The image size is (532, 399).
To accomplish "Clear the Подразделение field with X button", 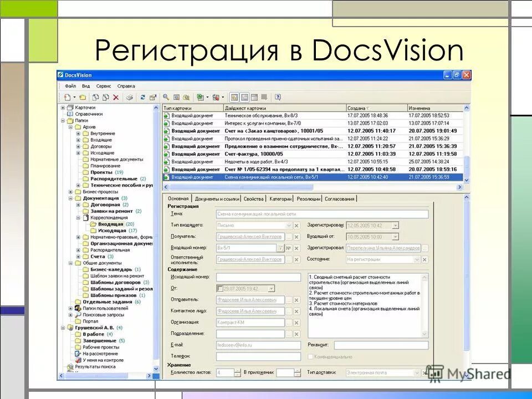I will (x=296, y=334).
